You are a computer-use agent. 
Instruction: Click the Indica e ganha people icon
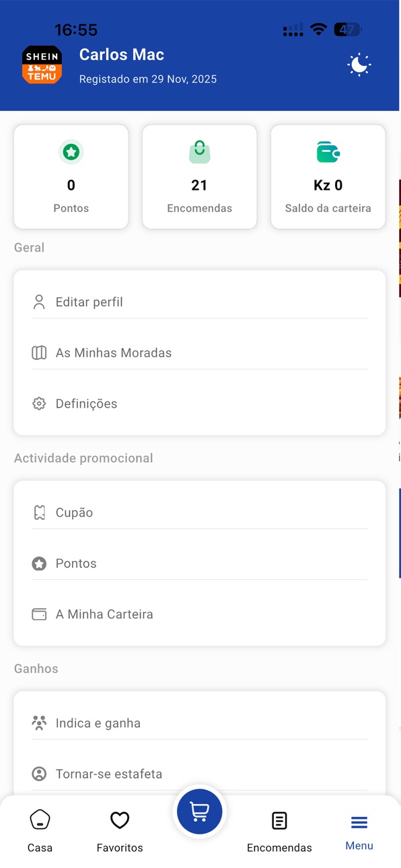pos(39,723)
